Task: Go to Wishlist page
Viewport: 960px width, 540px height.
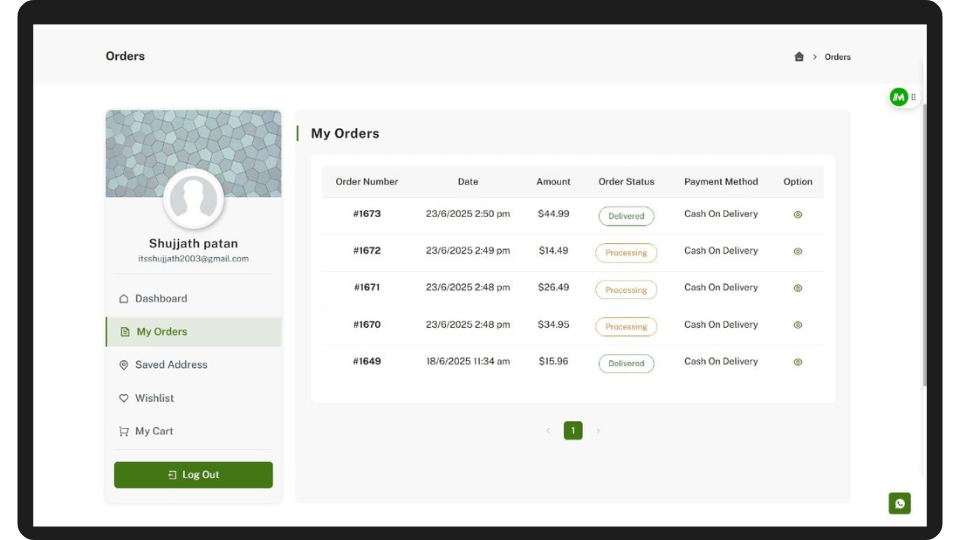Action: pyautogui.click(x=193, y=398)
